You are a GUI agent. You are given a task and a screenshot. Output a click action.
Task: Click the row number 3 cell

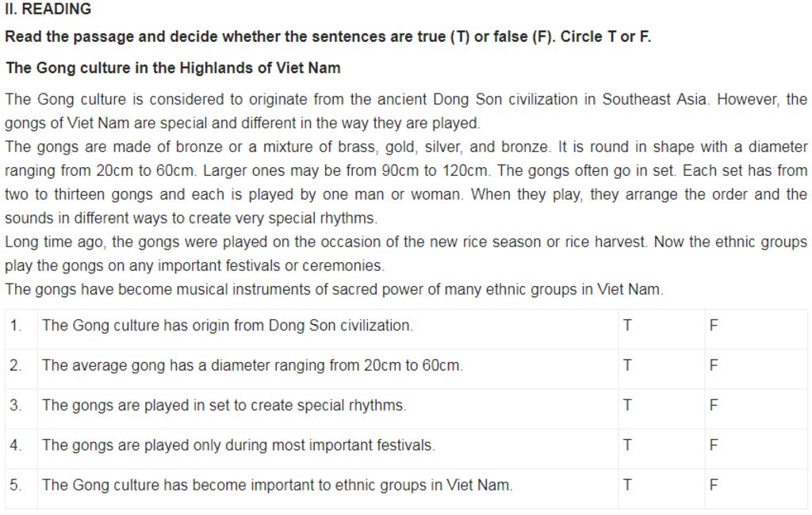21,406
